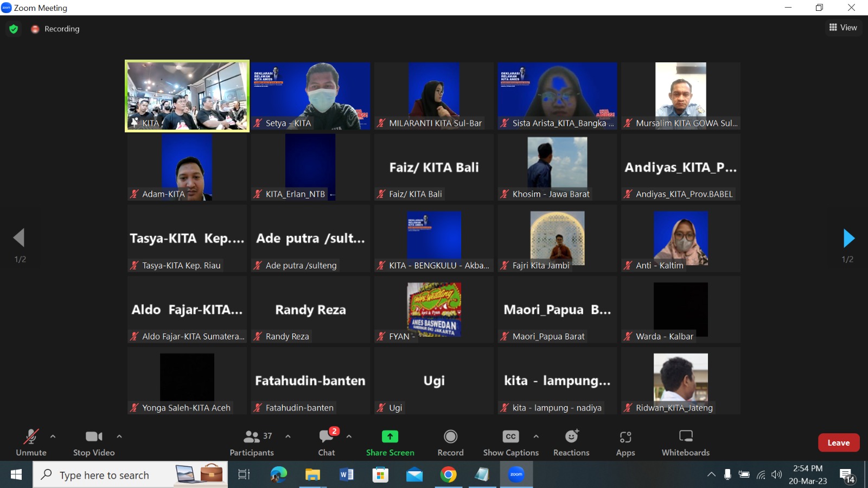Expand audio options arrow beside Unmute

tap(53, 436)
